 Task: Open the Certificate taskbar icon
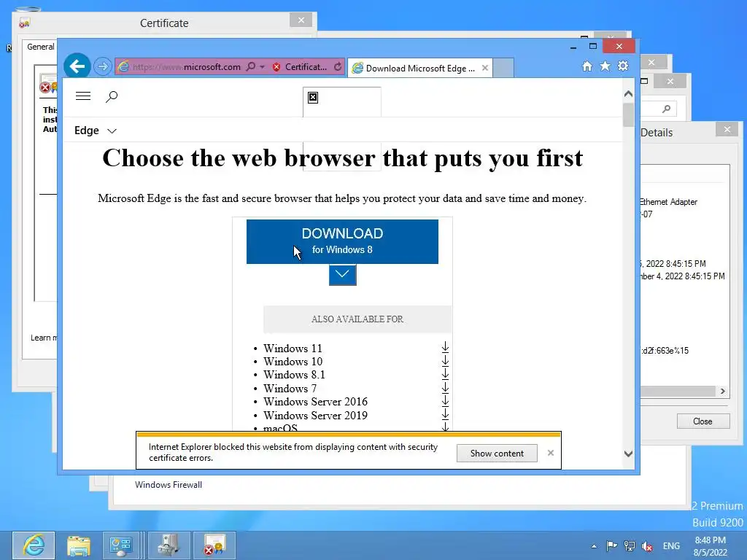(x=214, y=545)
